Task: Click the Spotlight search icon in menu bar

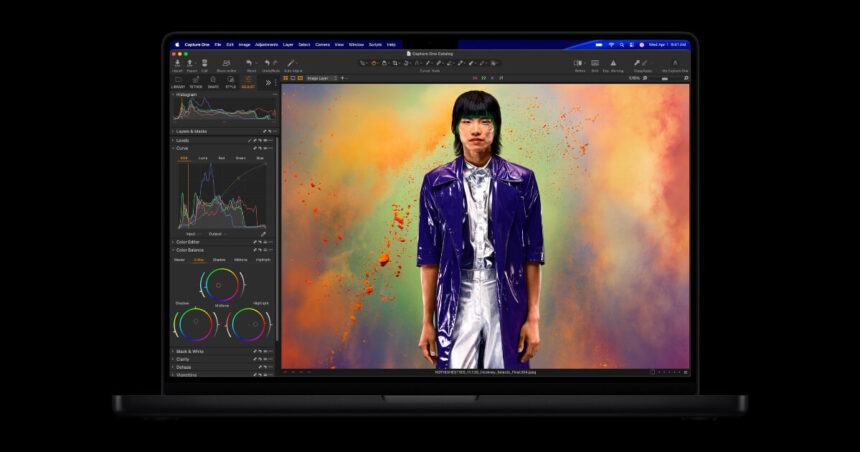Action: click(621, 44)
